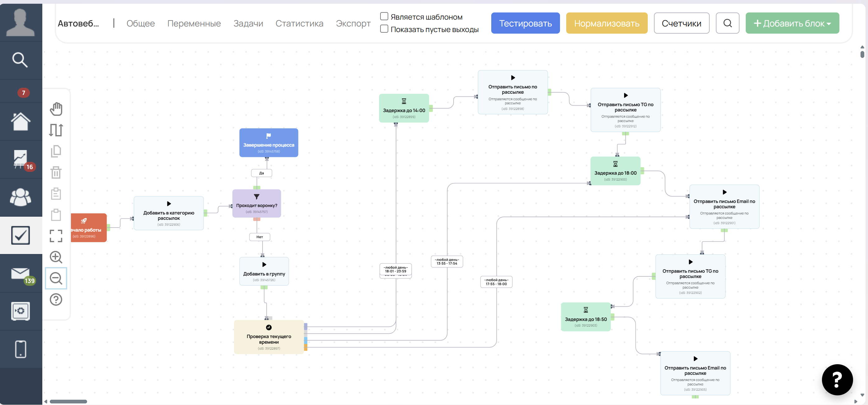
Task: Click the Тестировать button
Action: coord(525,23)
